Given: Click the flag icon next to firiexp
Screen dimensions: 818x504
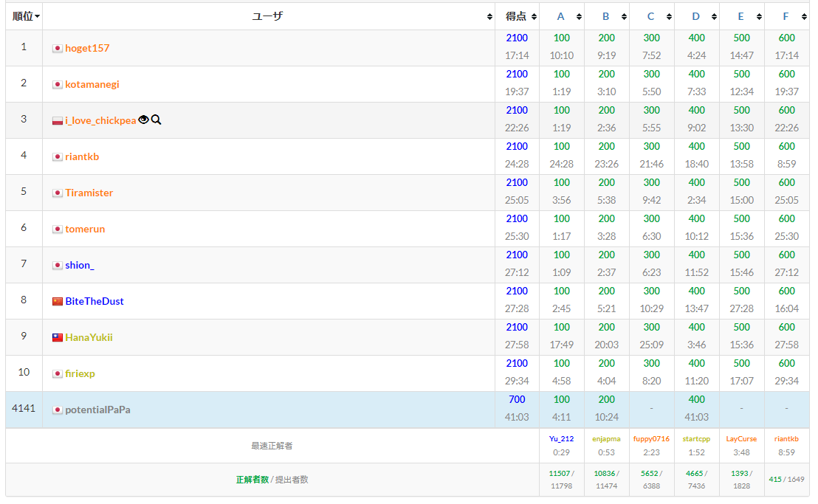Looking at the screenshot, I should coord(58,373).
